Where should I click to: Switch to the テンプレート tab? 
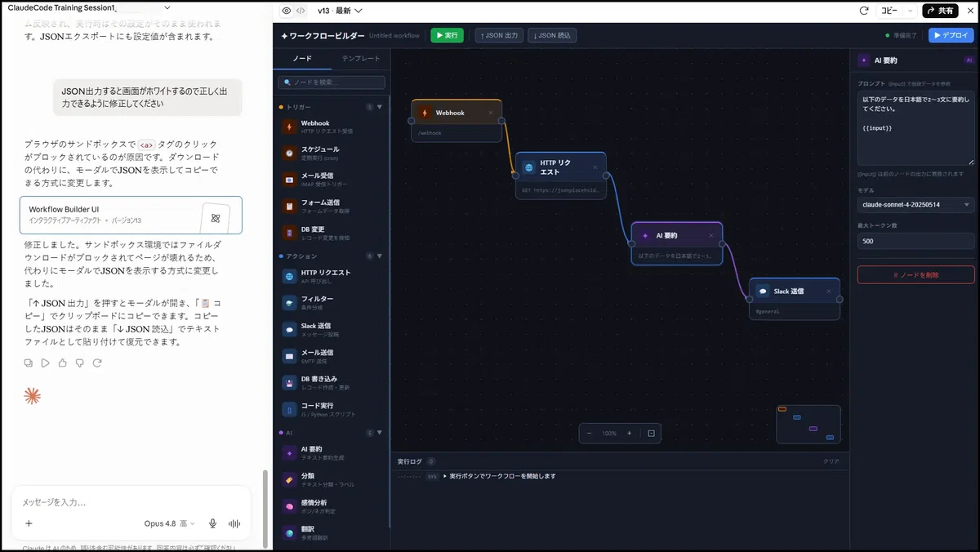point(361,59)
